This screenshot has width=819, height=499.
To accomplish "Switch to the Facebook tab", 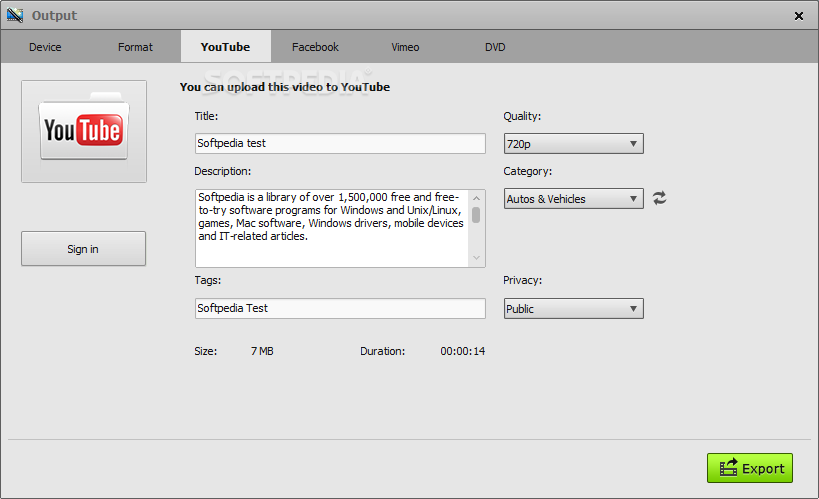I will pyautogui.click(x=315, y=47).
